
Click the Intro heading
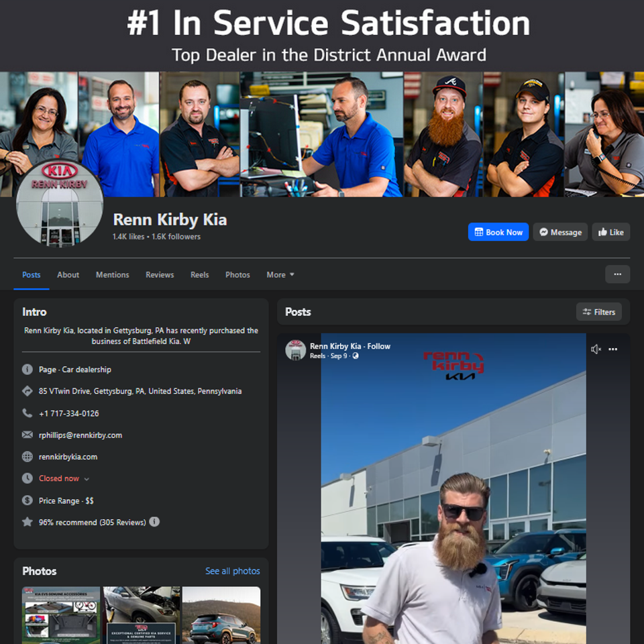coord(34,312)
